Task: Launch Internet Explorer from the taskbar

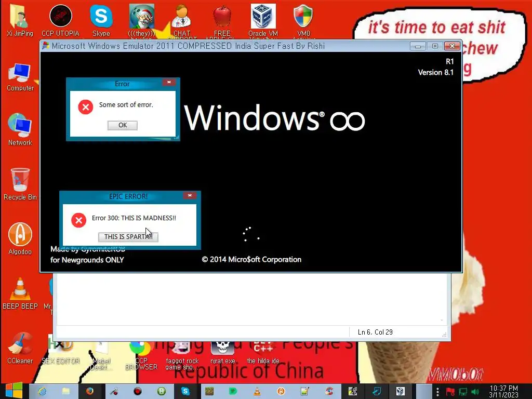Action: [42, 391]
